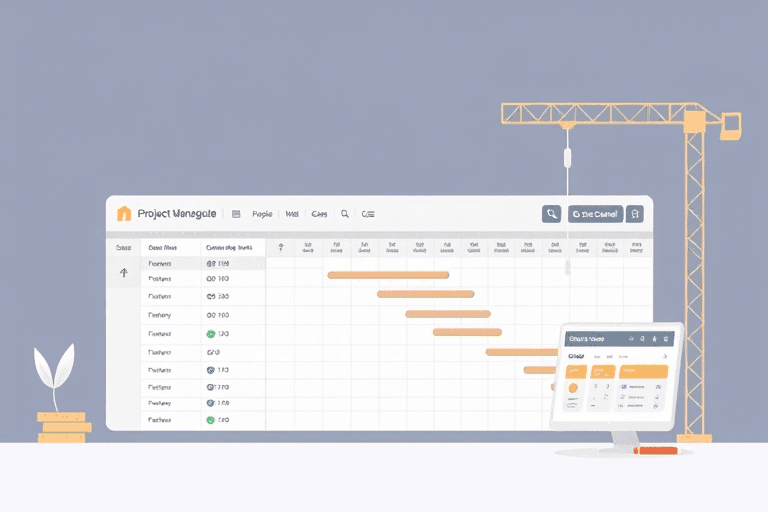Select the topmost orange Gantt bar
The height and width of the screenshot is (512, 768).
point(388,274)
